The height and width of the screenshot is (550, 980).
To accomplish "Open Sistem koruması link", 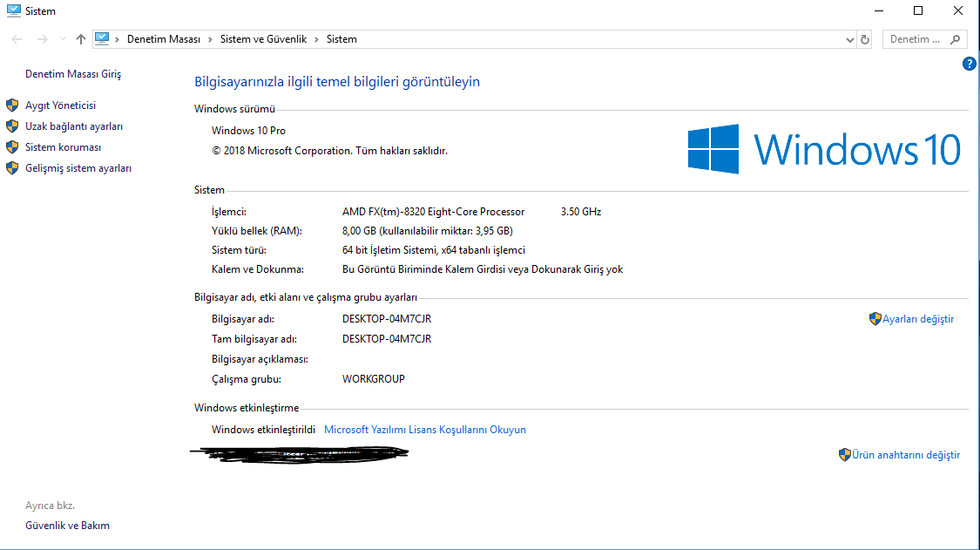I will [63, 147].
